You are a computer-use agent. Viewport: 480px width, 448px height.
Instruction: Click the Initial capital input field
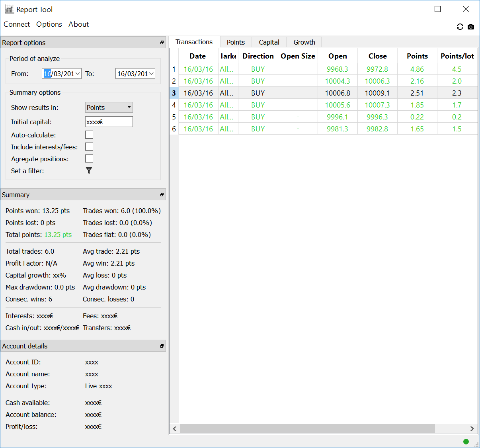pyautogui.click(x=109, y=122)
